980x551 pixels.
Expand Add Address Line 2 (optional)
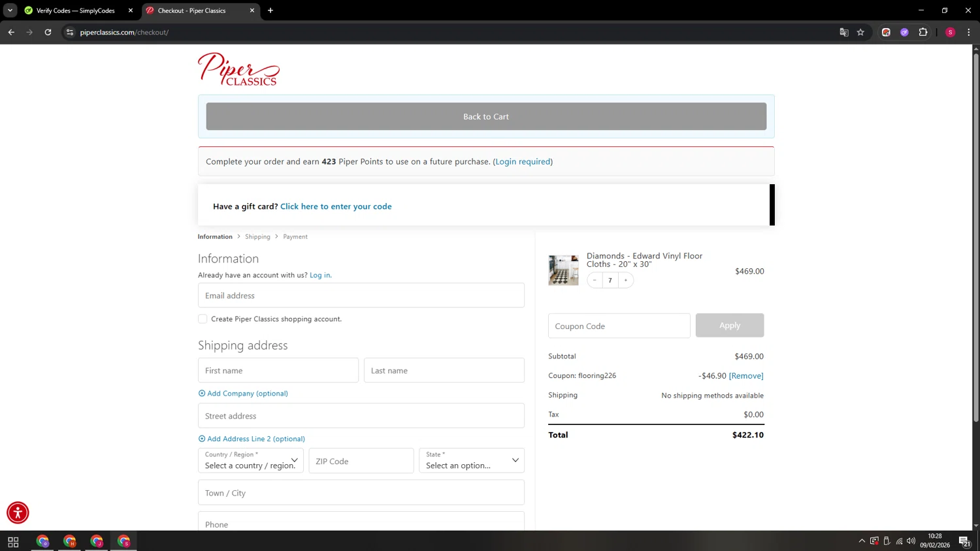click(x=252, y=439)
